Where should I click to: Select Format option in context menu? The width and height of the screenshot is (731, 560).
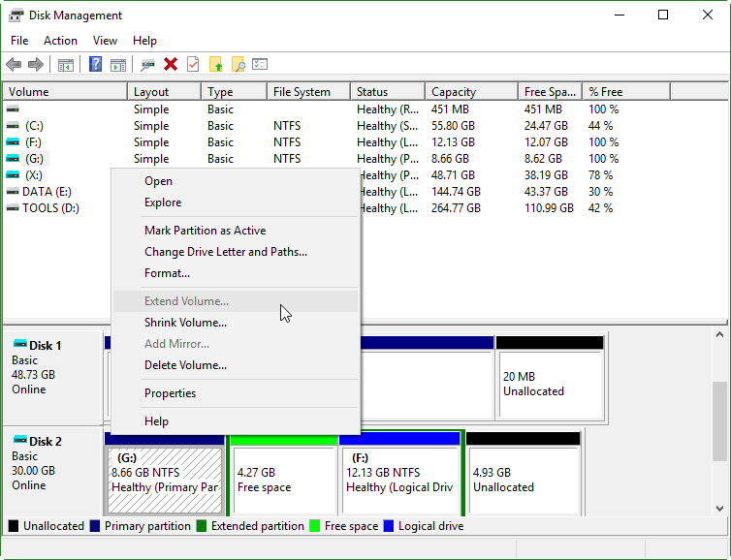(167, 273)
